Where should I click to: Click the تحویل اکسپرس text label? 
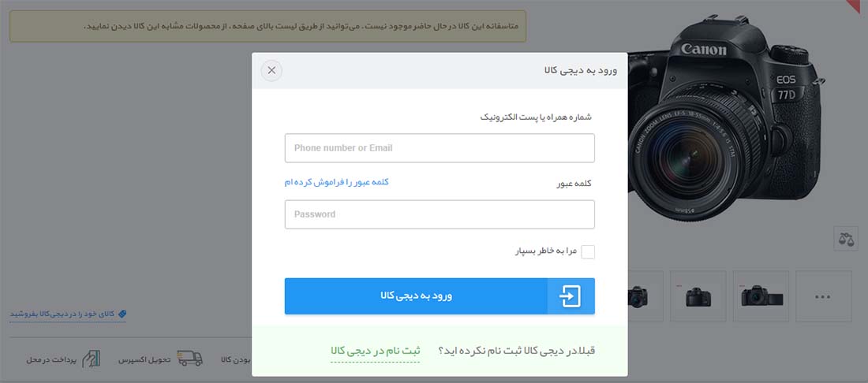(x=144, y=360)
